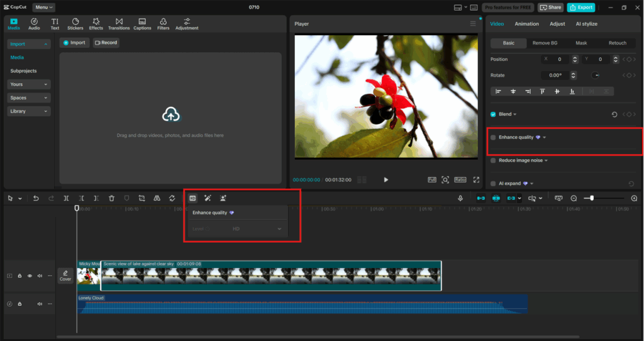Select the Retouch sub-tab
Image resolution: width=644 pixels, height=341 pixels.
coord(618,43)
